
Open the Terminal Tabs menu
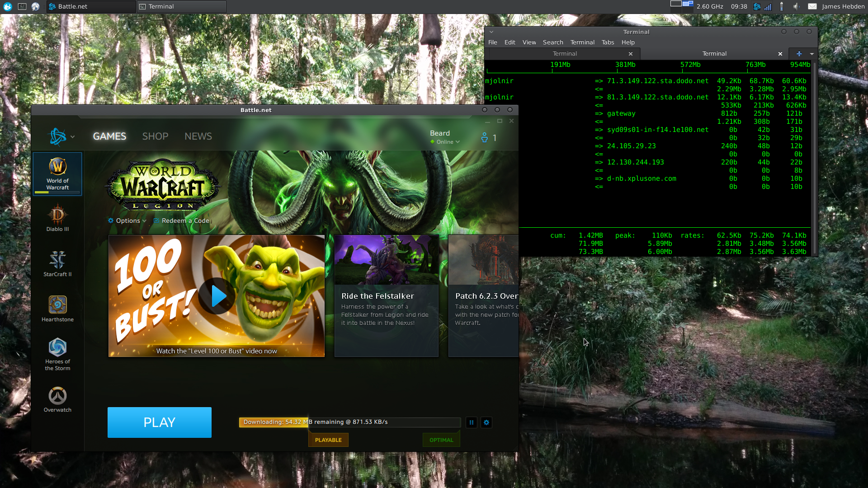[x=608, y=42]
